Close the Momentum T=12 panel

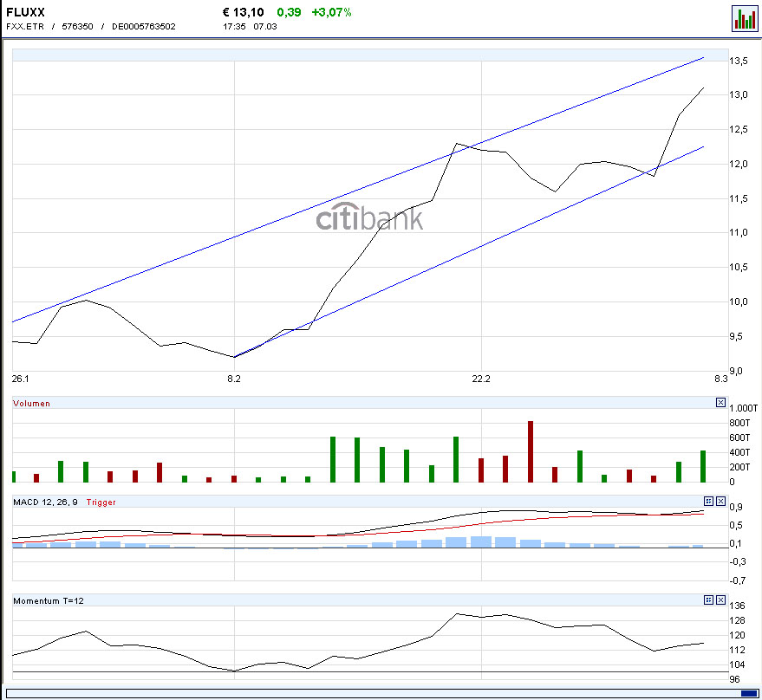pyautogui.click(x=720, y=600)
